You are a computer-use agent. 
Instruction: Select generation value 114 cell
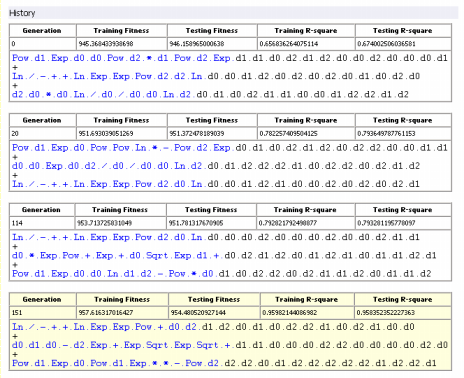point(42,223)
